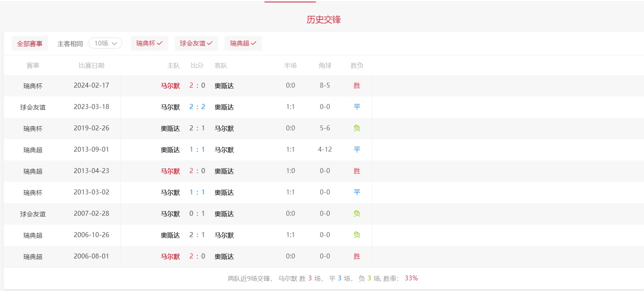Click the 负 result for 2007-02-28 match
644x291 pixels.
[x=357, y=214]
